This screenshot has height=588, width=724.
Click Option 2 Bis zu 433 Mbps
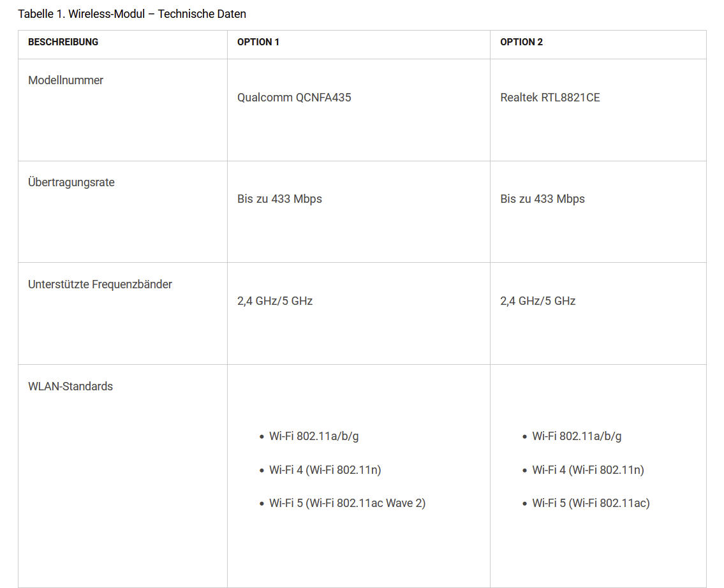click(x=543, y=199)
